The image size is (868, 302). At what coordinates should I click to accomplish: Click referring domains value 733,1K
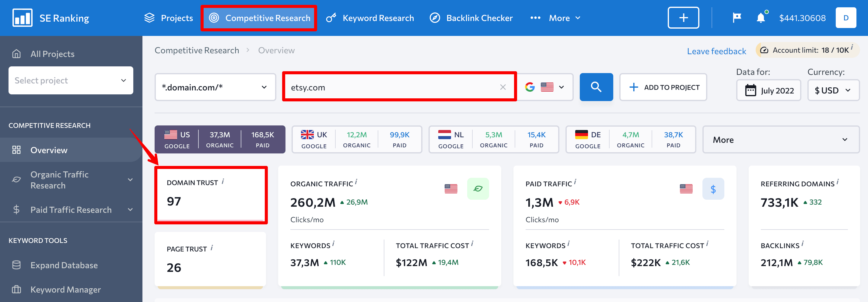coord(779,202)
